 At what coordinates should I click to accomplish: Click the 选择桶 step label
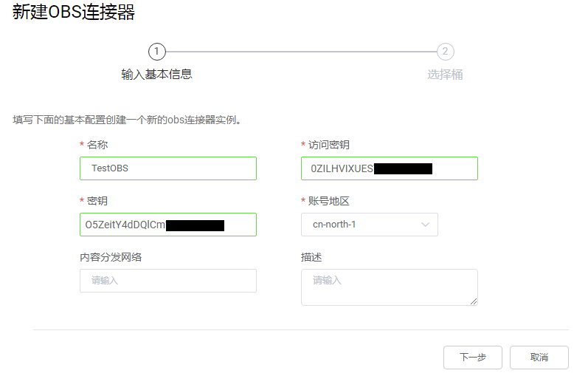click(x=445, y=75)
